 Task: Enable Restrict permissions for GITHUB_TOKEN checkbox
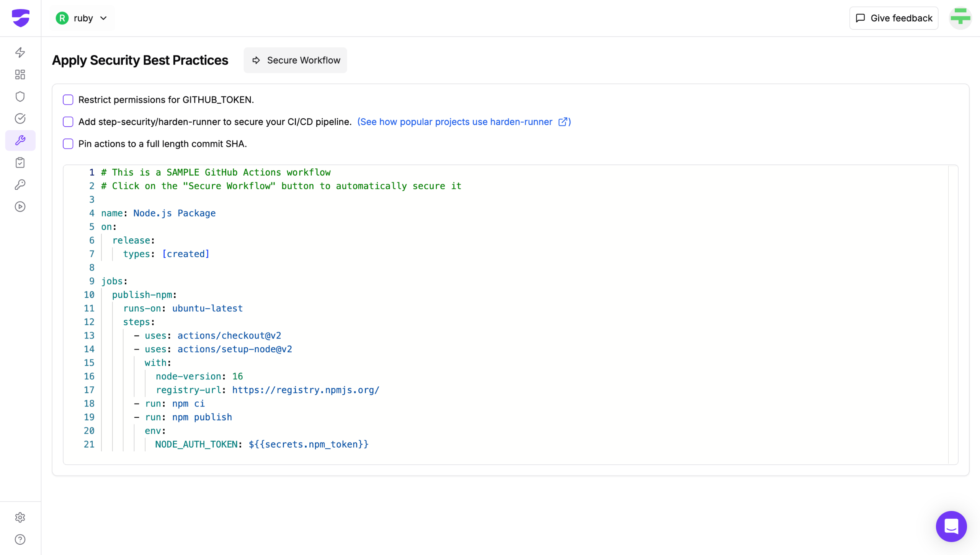tap(68, 100)
